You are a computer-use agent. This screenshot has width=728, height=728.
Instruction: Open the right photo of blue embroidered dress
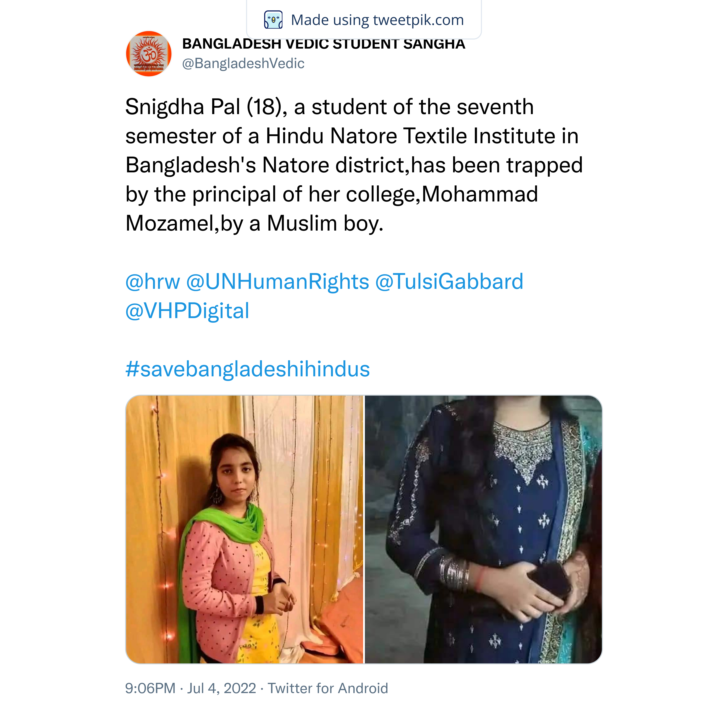pos(483,529)
